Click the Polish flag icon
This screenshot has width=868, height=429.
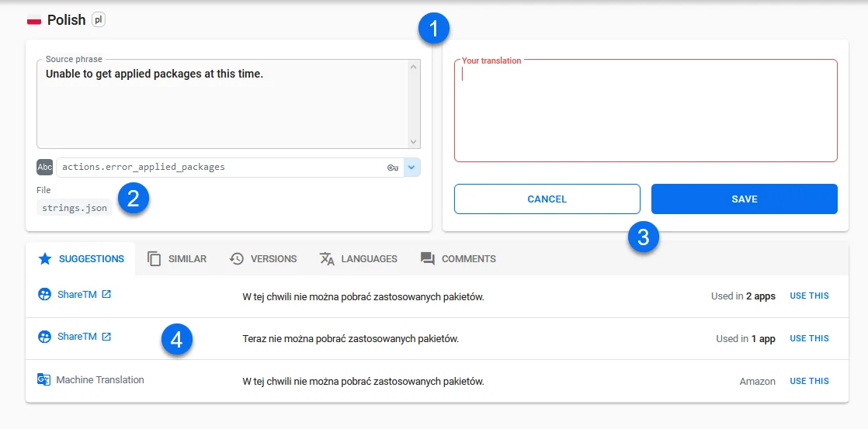coord(34,20)
